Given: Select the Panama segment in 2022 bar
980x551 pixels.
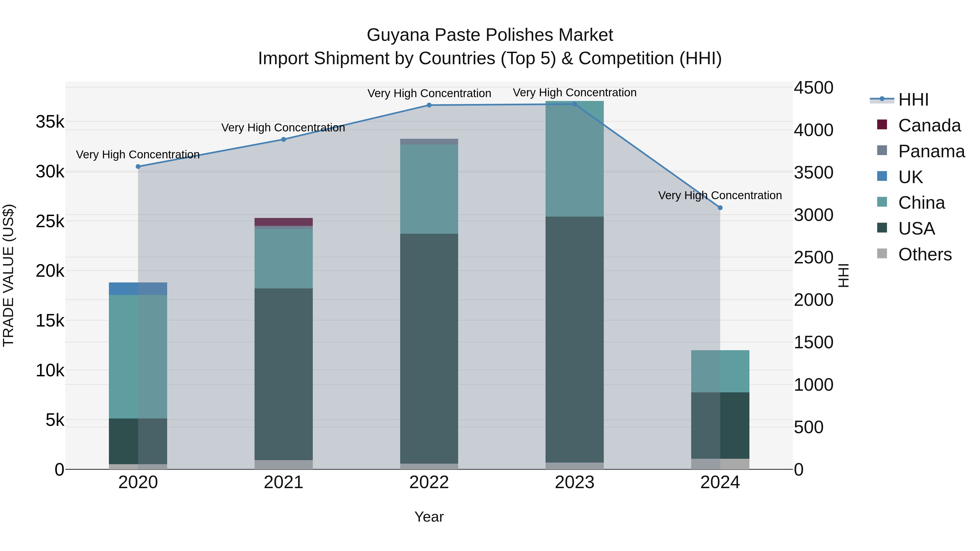Looking at the screenshot, I should coord(429,141).
